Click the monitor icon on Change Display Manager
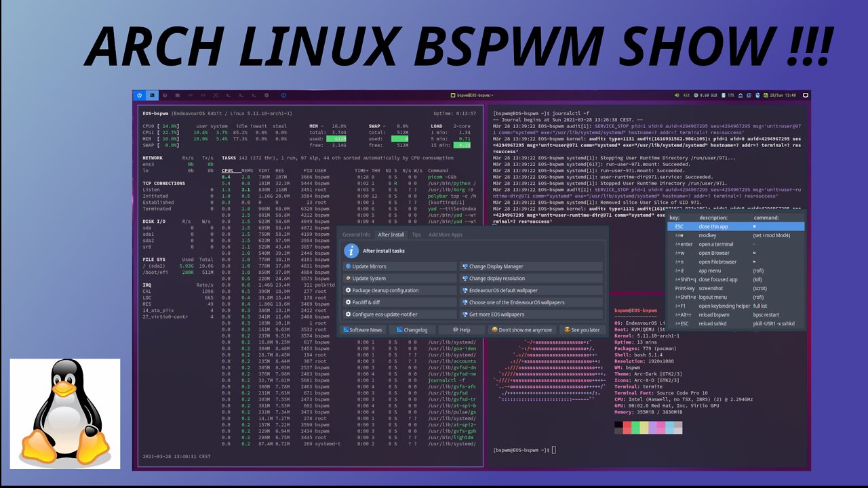This screenshot has height=488, width=868. (465, 266)
